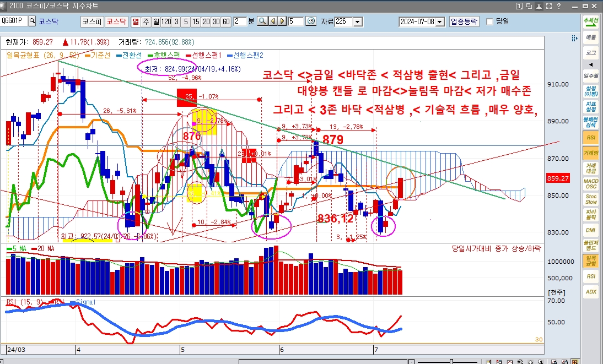Click the zoom magnifier icon in toolbar
The width and height of the screenshot is (603, 364).
coord(262,21)
